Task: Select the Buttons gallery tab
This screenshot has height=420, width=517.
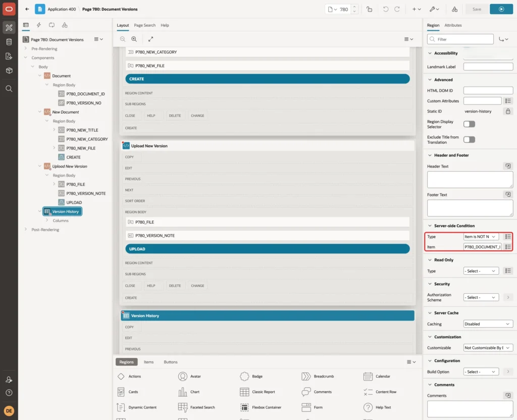Action: tap(171, 362)
